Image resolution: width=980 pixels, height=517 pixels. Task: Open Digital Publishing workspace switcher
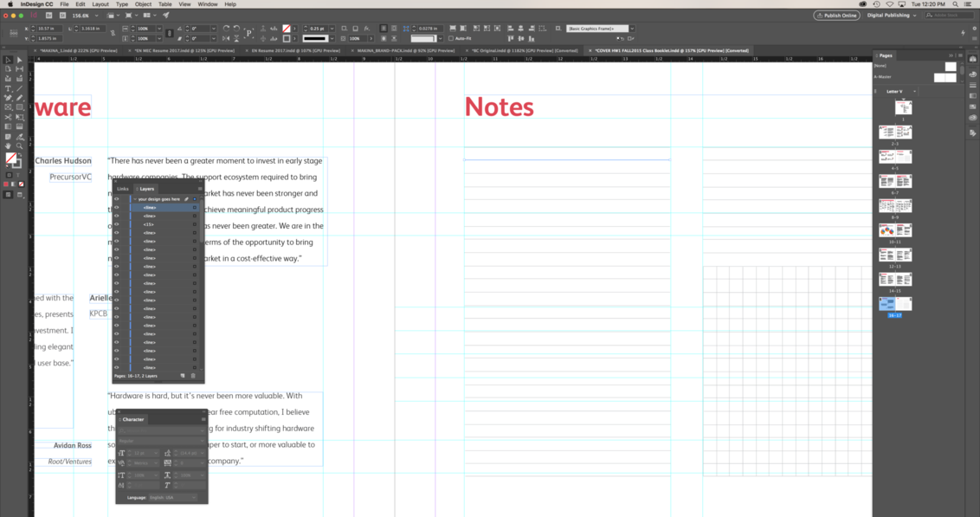pyautogui.click(x=892, y=15)
